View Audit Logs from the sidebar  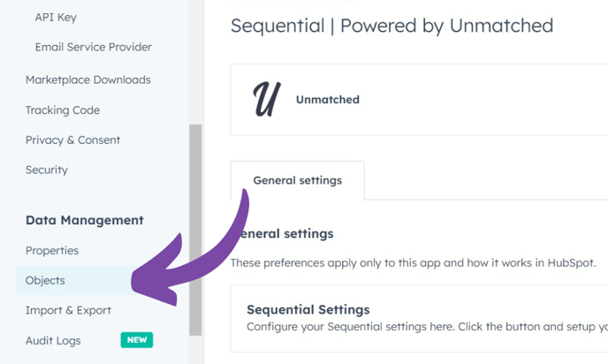pyautogui.click(x=53, y=340)
